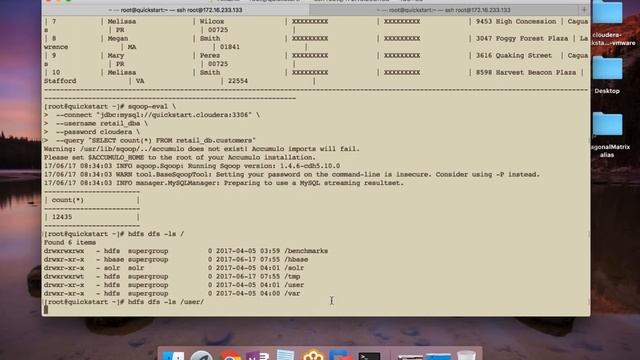Screen dimensions: 640x360
Task: Click '3047 Foggy Forest Plaza' address
Action: [522, 38]
